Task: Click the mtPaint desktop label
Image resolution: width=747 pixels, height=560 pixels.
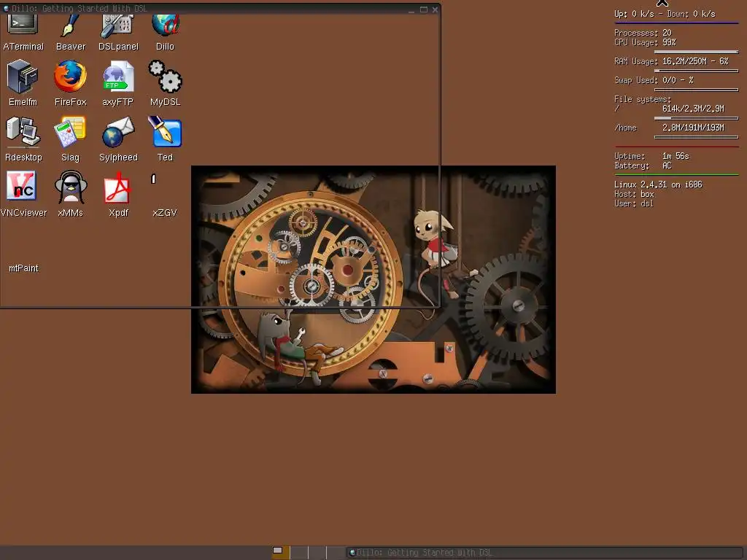Action: [x=23, y=268]
